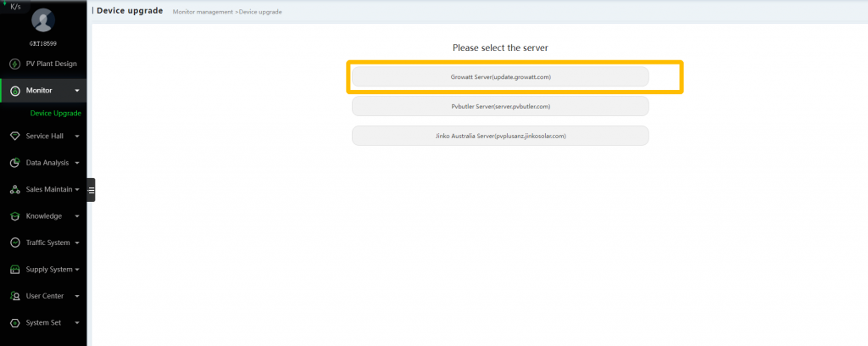Click the Sales Maintain nodes icon
Screen dimensions: 868x346
(x=15, y=189)
